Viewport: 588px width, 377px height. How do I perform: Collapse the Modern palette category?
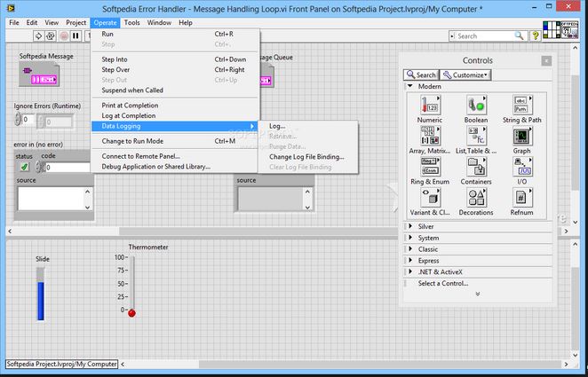(409, 87)
